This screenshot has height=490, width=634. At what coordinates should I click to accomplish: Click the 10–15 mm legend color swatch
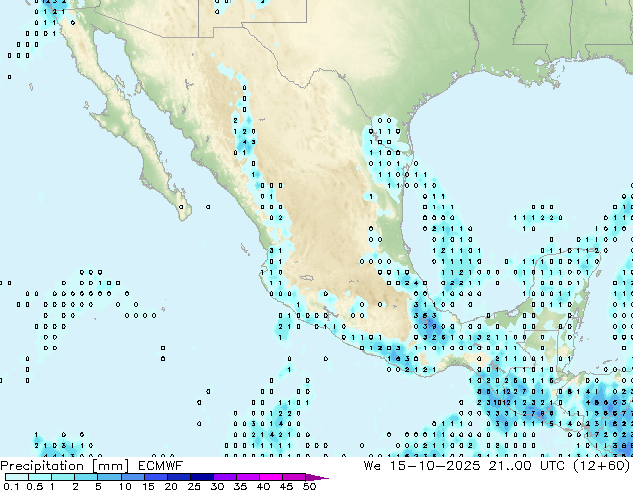tap(132, 477)
